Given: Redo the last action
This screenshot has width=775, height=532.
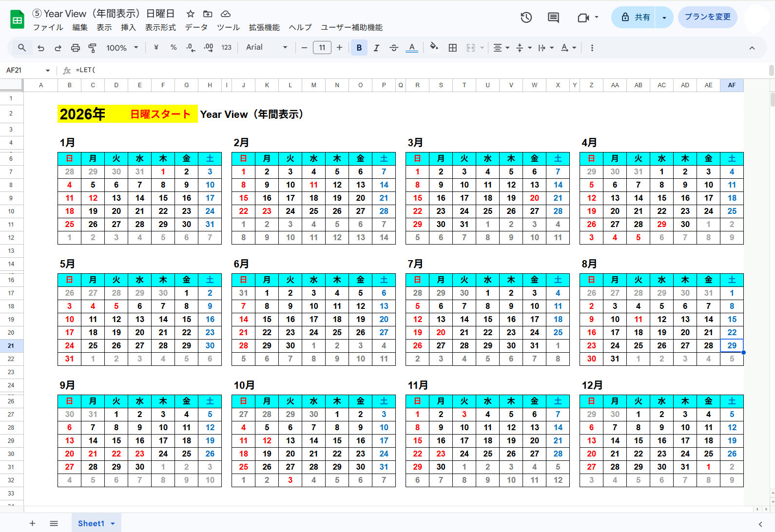Looking at the screenshot, I should pyautogui.click(x=58, y=48).
